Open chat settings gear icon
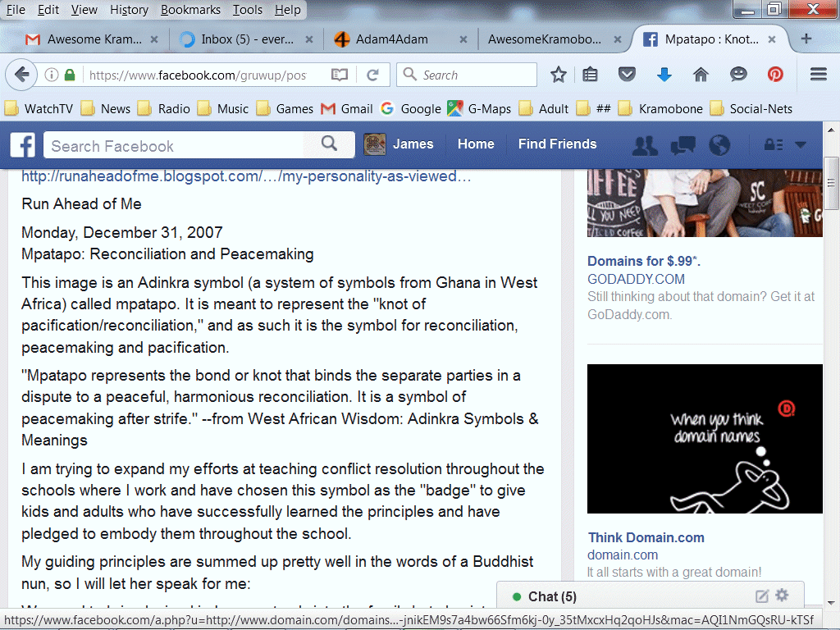Screen dimensions: 840x630 pyautogui.click(x=782, y=595)
